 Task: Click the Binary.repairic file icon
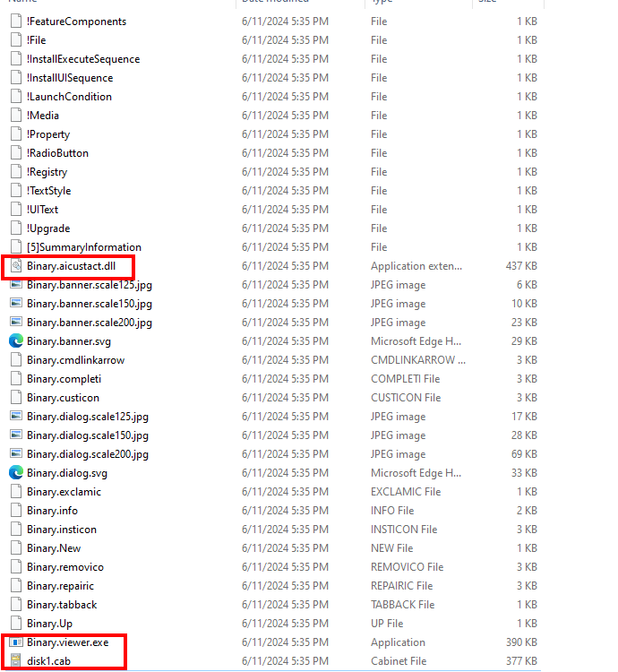point(16,586)
